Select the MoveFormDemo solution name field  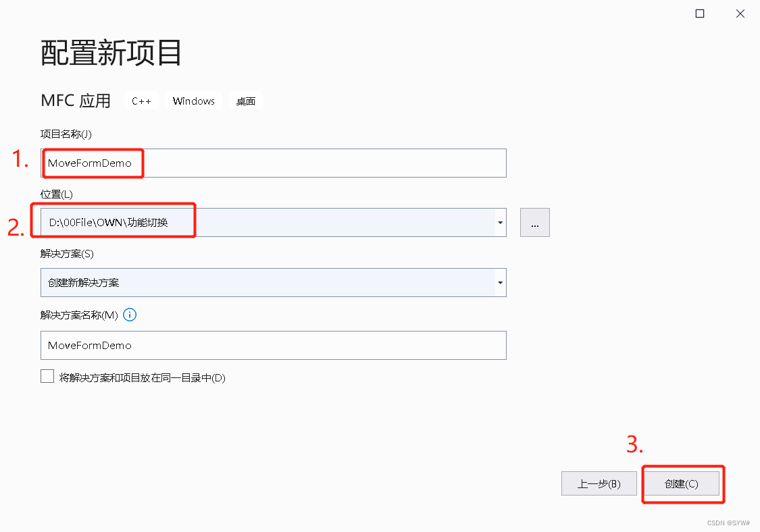coord(270,345)
